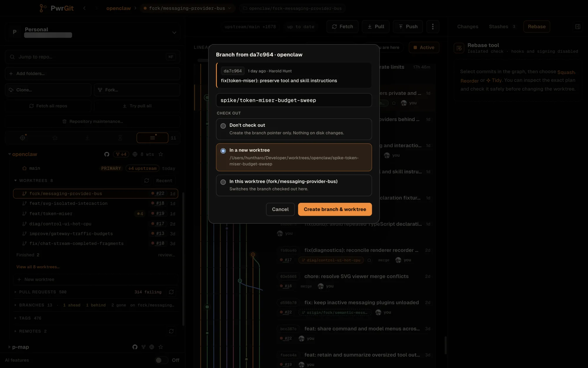Open openclaw GitHub icon
Viewport: 588px width, 368px height.
click(107, 154)
